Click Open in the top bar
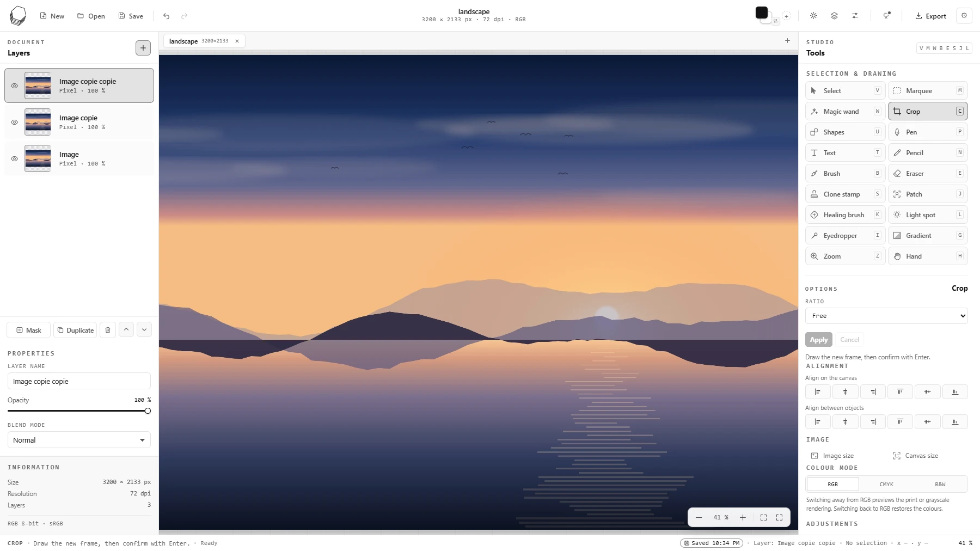 coord(91,16)
